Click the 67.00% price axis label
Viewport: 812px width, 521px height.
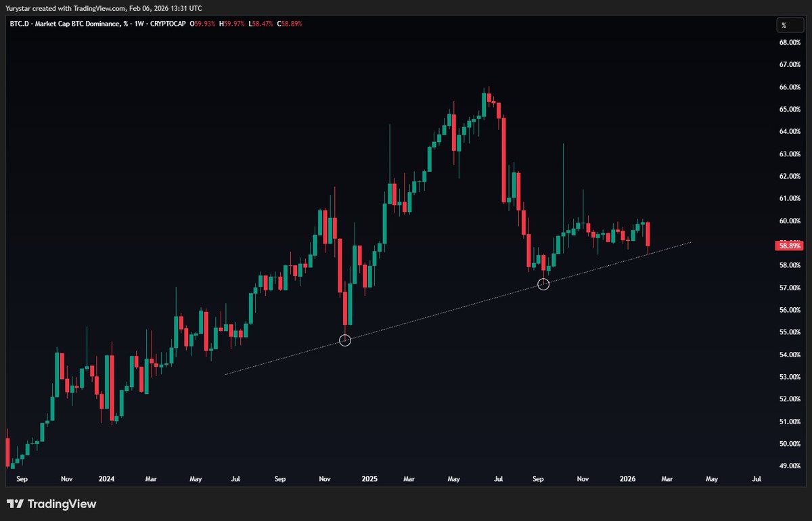[790, 64]
